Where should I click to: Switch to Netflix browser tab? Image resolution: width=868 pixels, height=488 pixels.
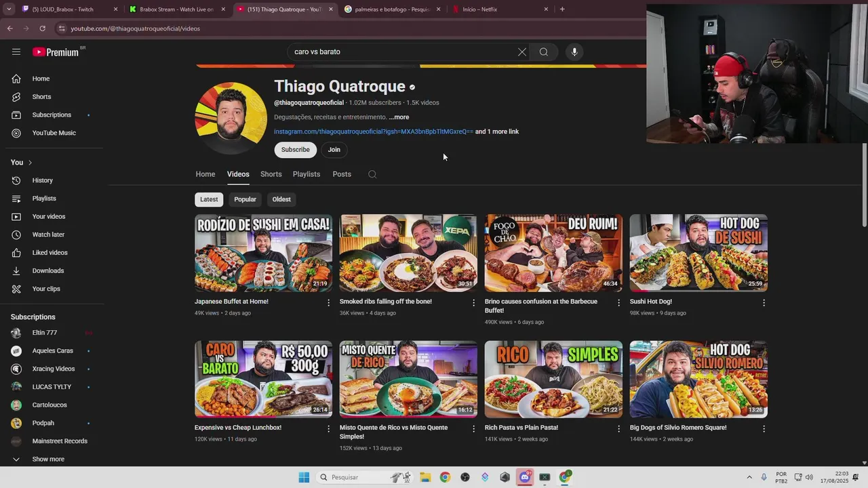(x=500, y=9)
